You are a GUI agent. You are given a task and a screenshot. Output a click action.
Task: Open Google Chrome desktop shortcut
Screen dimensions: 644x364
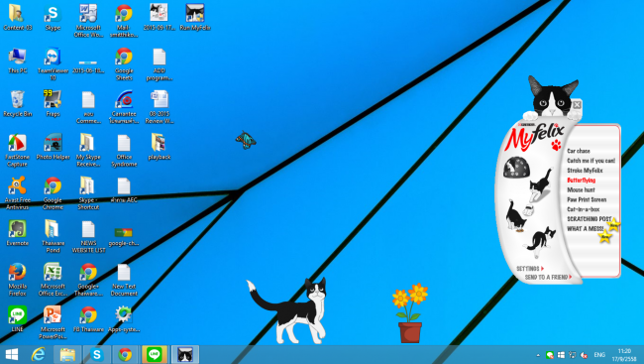point(53,193)
